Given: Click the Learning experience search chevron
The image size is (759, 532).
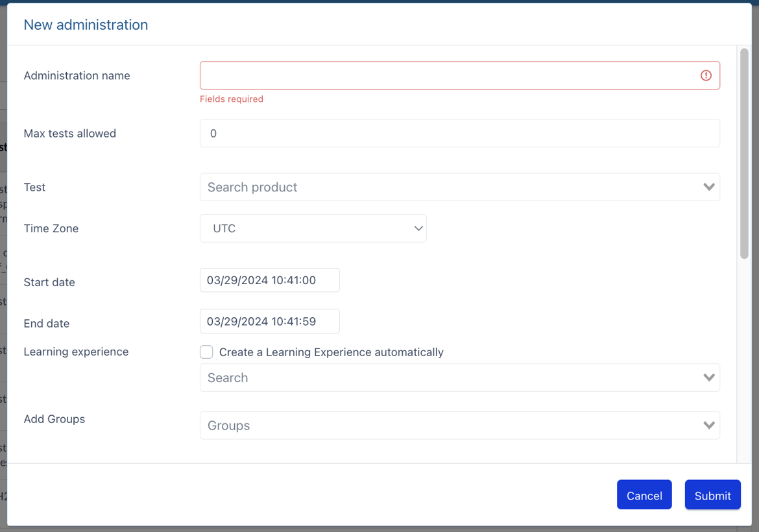Looking at the screenshot, I should (x=708, y=377).
